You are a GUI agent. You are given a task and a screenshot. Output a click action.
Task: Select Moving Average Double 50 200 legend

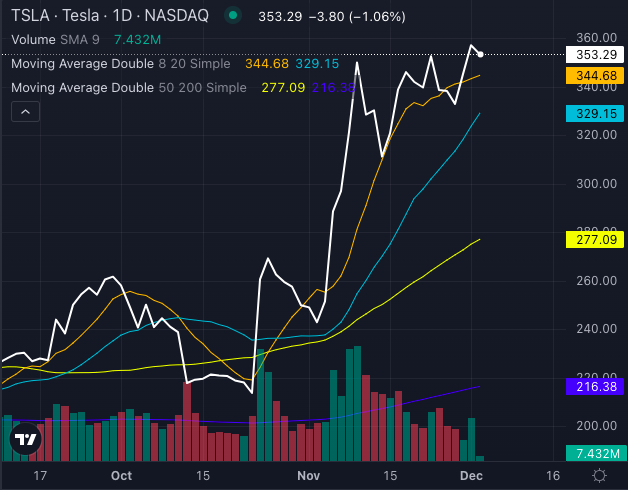pos(128,88)
